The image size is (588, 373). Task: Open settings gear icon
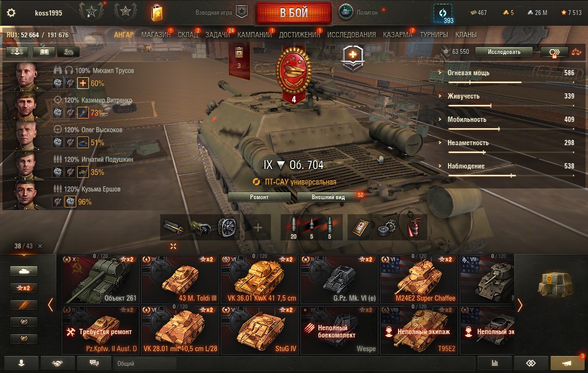click(x=11, y=13)
